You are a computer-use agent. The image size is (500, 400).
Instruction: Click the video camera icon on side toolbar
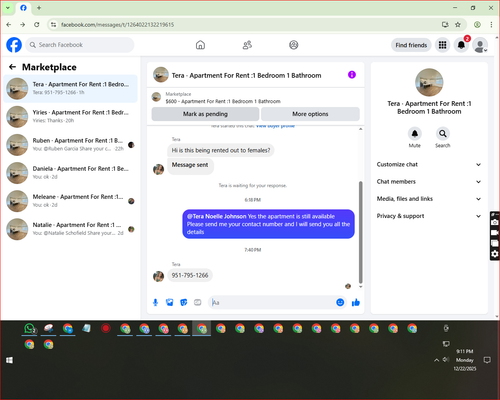[x=495, y=233]
